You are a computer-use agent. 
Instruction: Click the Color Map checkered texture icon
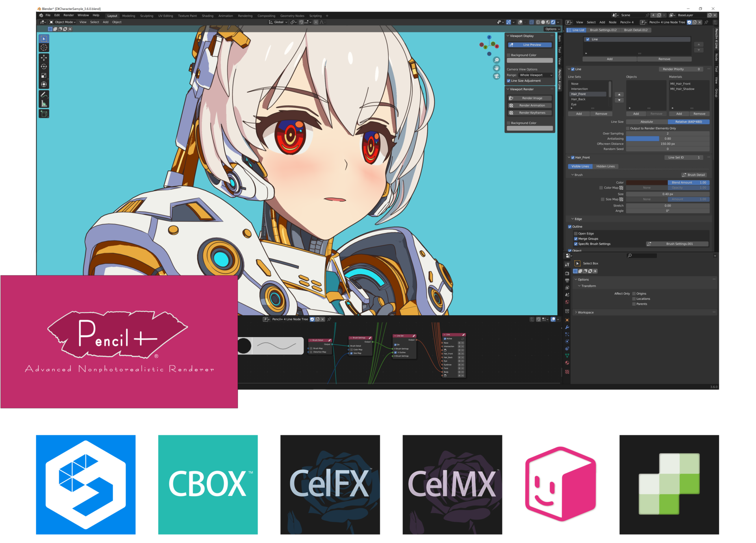[621, 188]
